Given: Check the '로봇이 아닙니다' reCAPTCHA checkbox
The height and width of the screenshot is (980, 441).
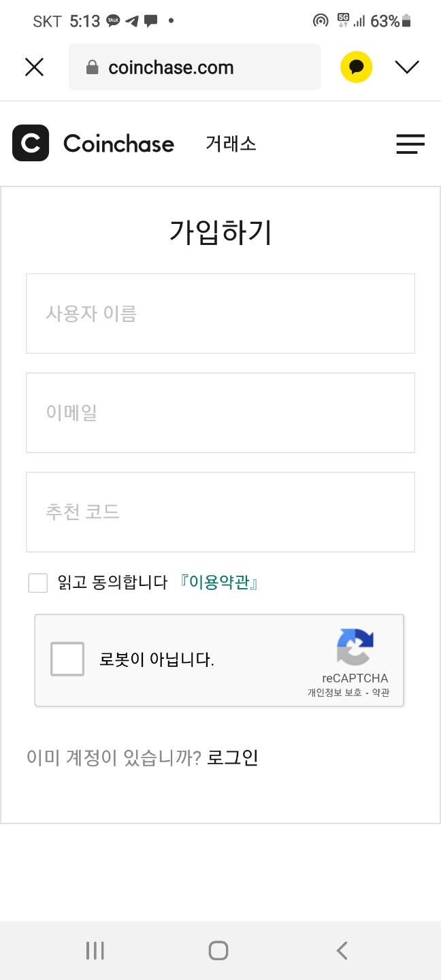Looking at the screenshot, I should point(67,659).
